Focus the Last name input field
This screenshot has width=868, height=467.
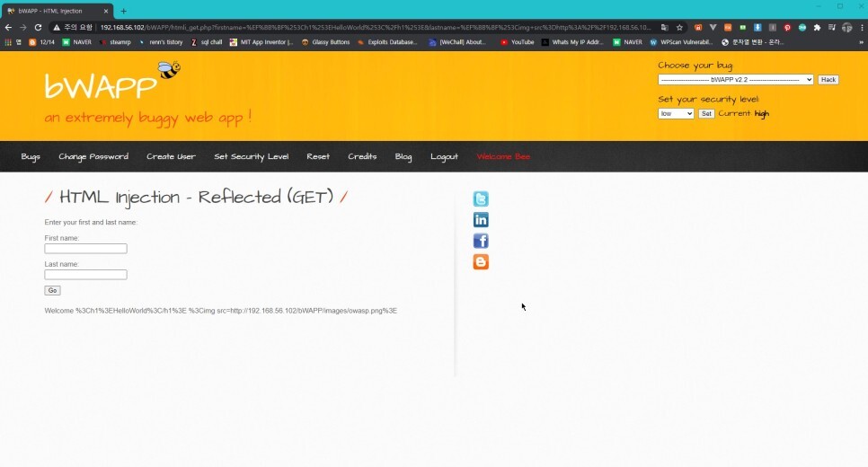[x=85, y=275]
